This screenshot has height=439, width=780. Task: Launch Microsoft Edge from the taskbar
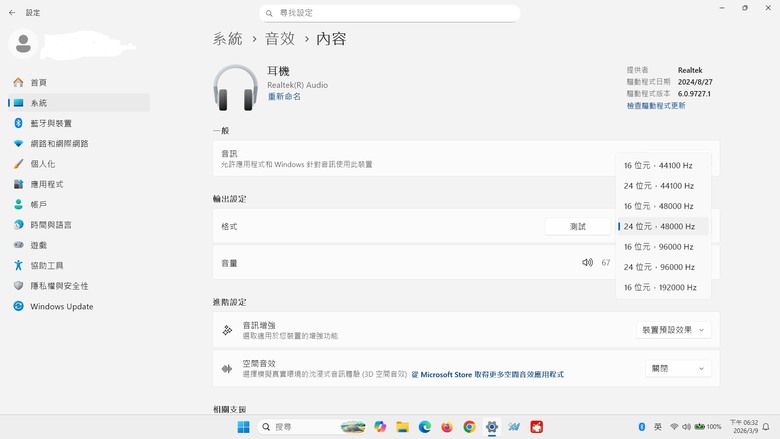(425, 427)
